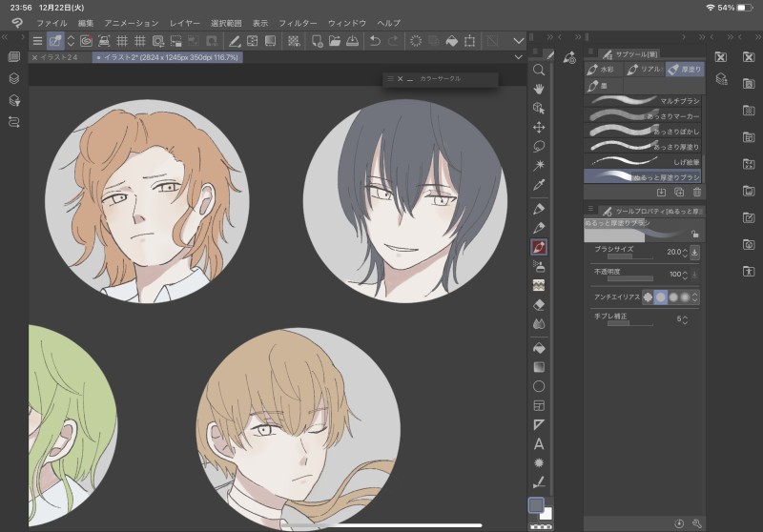Open the canvas tab list chevron
The width and height of the screenshot is (763, 532).
click(x=518, y=57)
